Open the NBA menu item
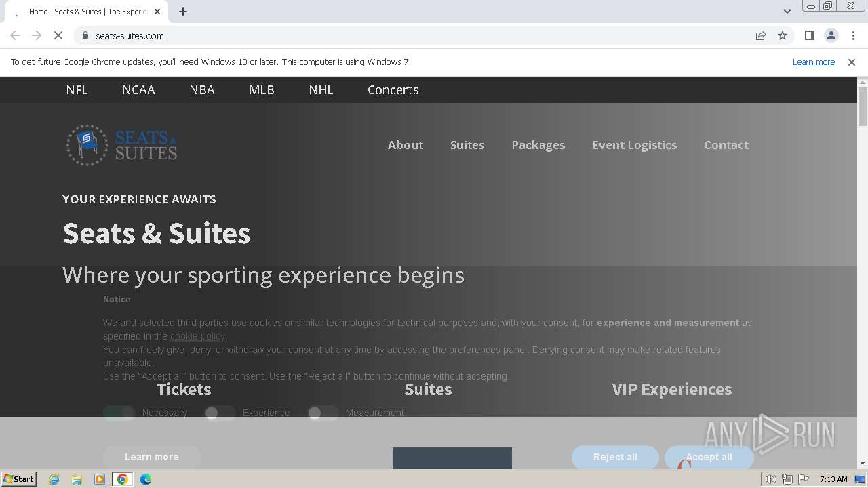The image size is (868, 488). (x=202, y=89)
